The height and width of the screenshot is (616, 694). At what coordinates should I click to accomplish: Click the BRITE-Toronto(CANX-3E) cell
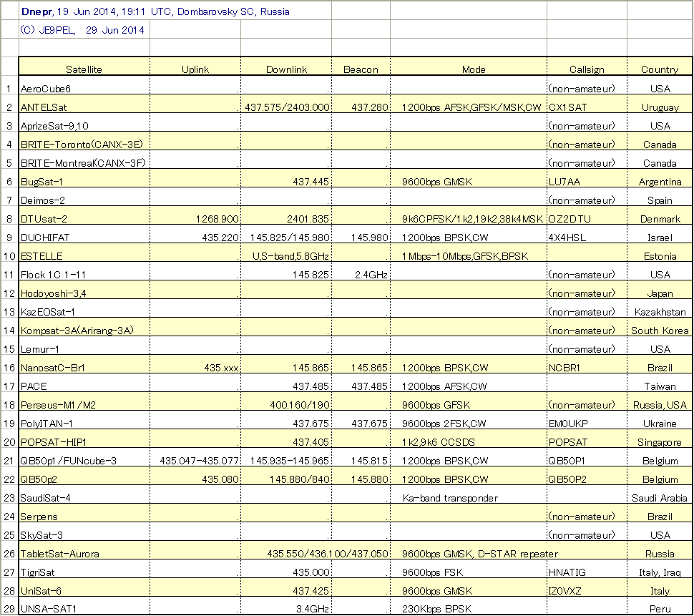(84, 141)
